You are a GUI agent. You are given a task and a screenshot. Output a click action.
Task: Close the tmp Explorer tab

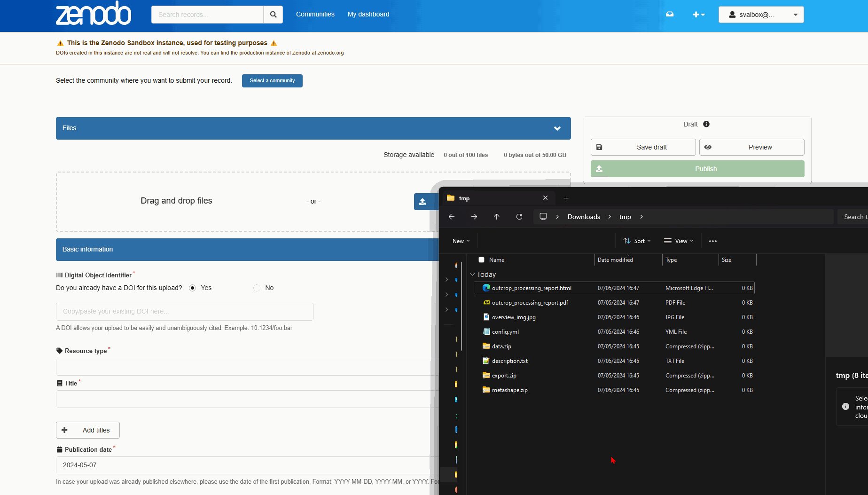[x=545, y=198]
